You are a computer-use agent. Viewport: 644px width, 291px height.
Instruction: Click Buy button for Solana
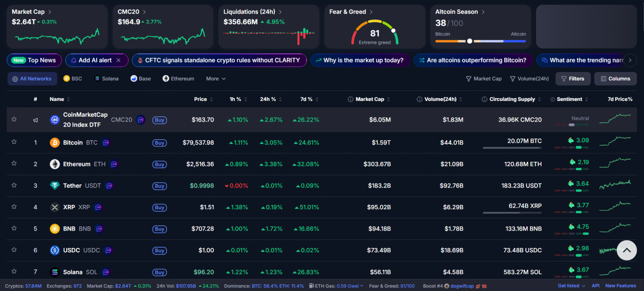159,272
